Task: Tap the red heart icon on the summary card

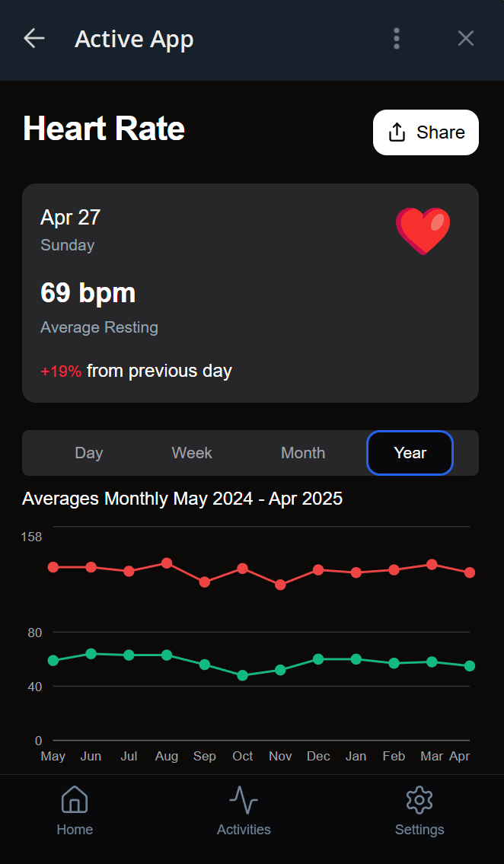Action: (423, 231)
